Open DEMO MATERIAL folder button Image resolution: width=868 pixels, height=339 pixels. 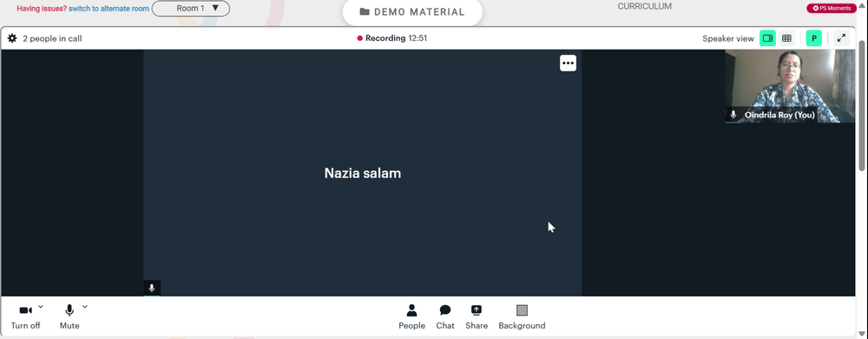coord(412,11)
